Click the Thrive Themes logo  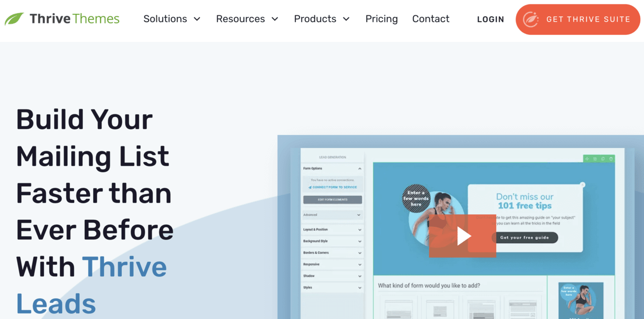[62, 19]
